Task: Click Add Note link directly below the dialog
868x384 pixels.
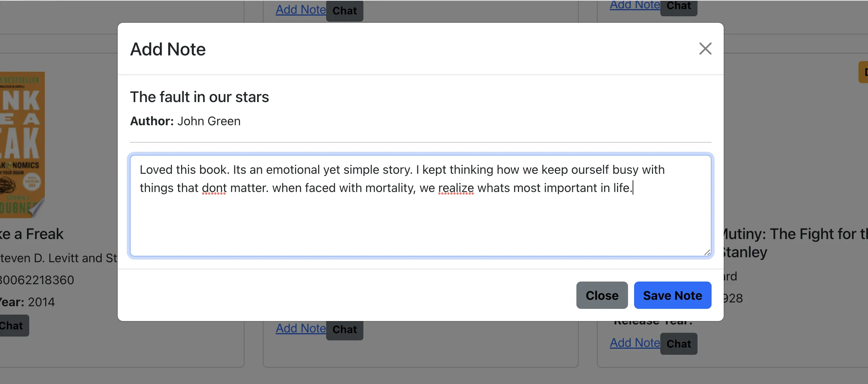Action: 300,329
